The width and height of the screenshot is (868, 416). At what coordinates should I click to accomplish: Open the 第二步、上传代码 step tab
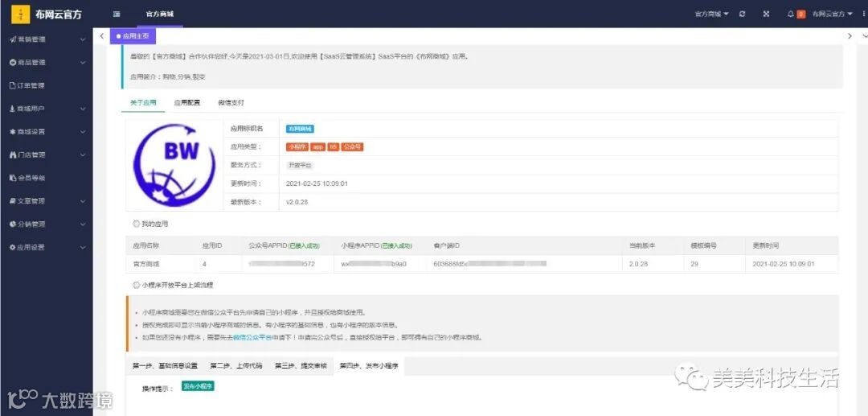pos(235,366)
